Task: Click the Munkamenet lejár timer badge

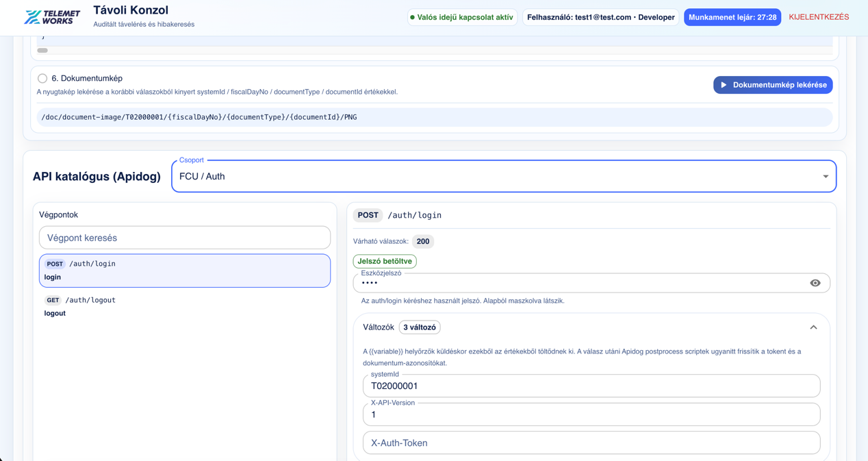Action: 732,17
